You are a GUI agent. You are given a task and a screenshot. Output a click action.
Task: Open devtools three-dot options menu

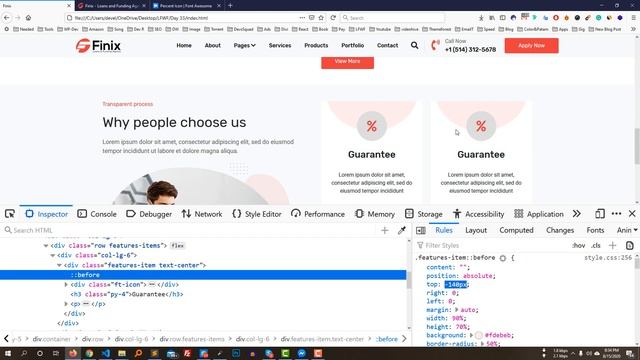coord(616,214)
